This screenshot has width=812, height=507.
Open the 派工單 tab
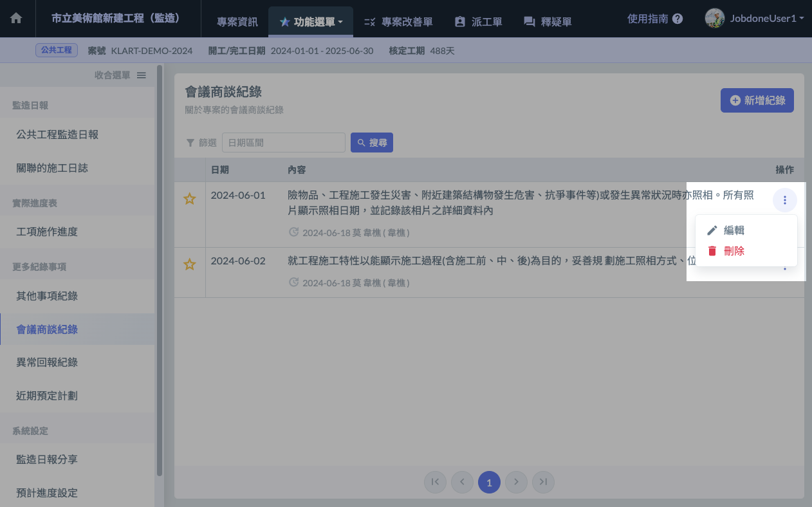478,22
